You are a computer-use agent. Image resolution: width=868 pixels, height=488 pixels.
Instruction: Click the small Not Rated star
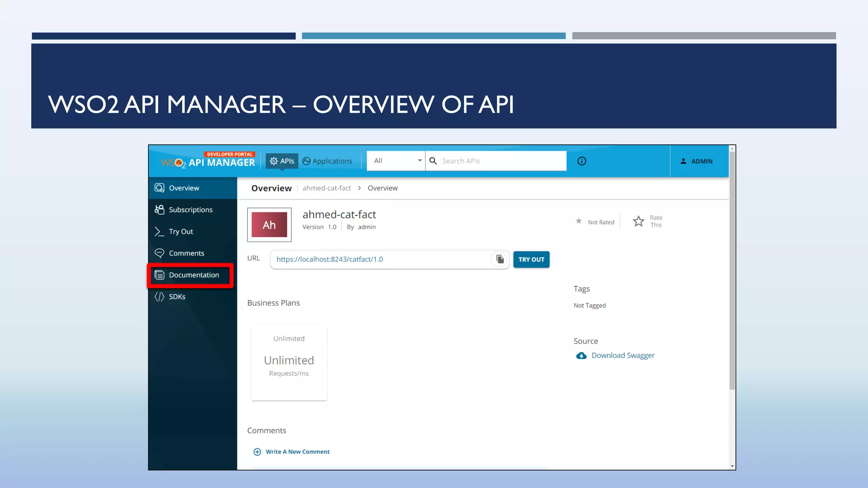coord(579,221)
